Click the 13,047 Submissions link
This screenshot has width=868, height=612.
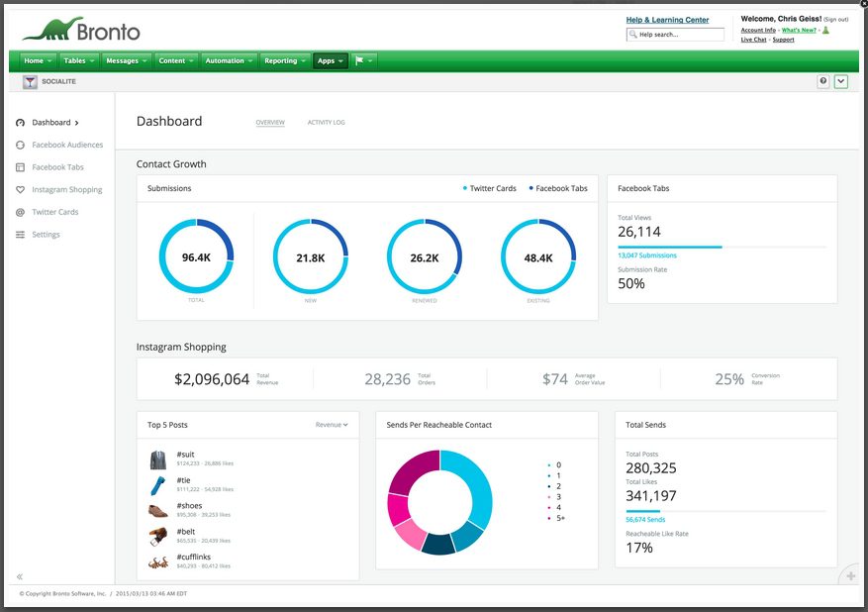click(x=647, y=255)
